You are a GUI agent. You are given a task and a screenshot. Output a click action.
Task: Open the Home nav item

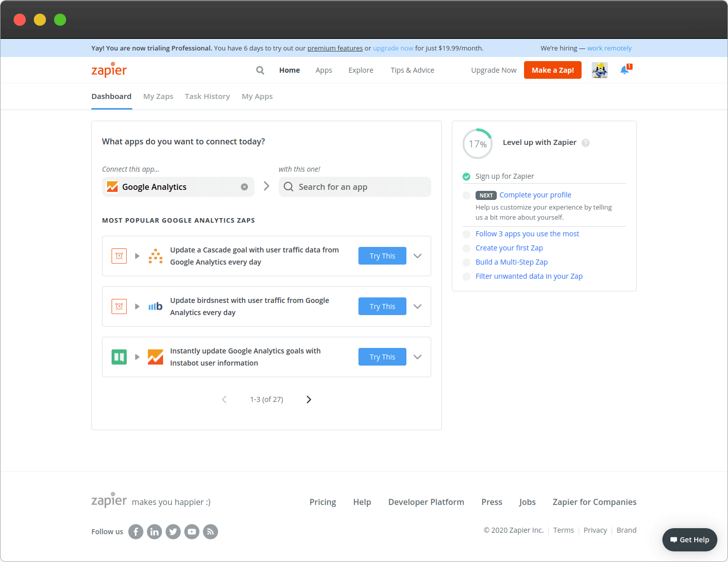[x=289, y=70]
